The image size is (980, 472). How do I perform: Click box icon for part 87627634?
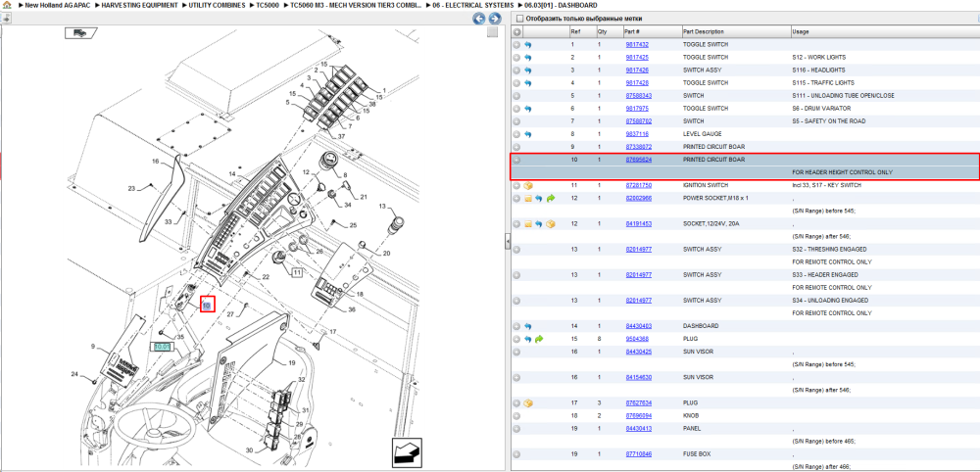(528, 402)
